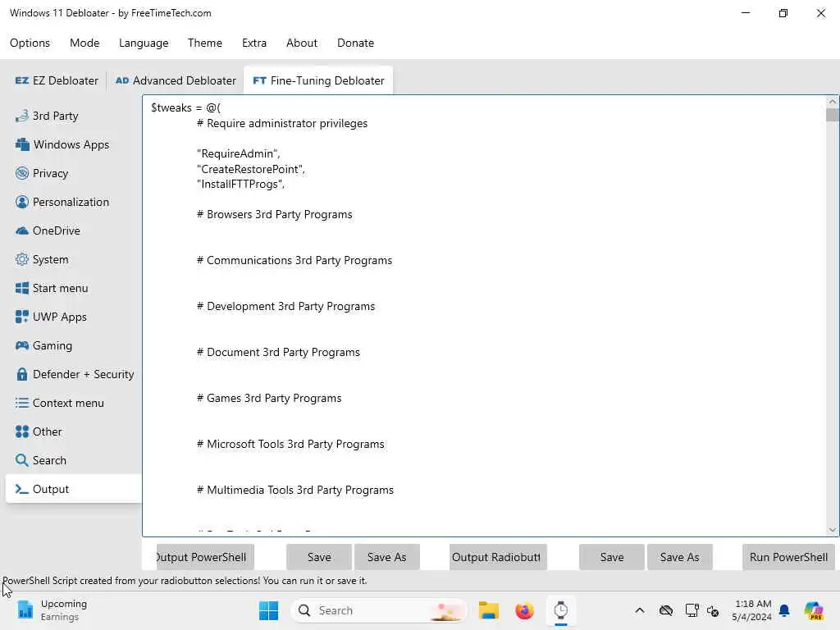Click the "InstallFTTProgs", line
Screen dimensions: 840x630
pos(240,185)
